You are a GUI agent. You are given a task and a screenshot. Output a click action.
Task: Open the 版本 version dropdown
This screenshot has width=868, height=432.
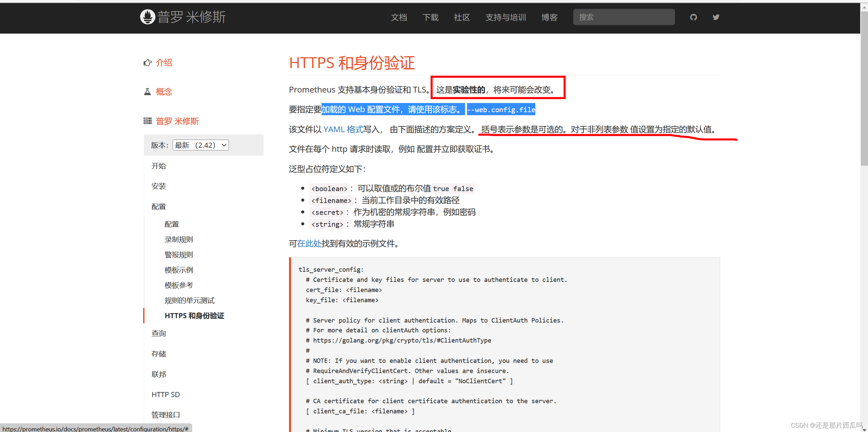click(201, 145)
